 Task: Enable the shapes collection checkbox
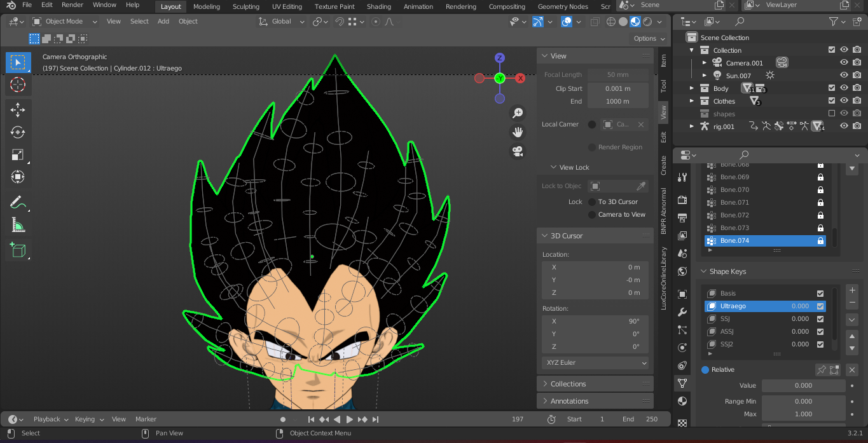(832, 114)
